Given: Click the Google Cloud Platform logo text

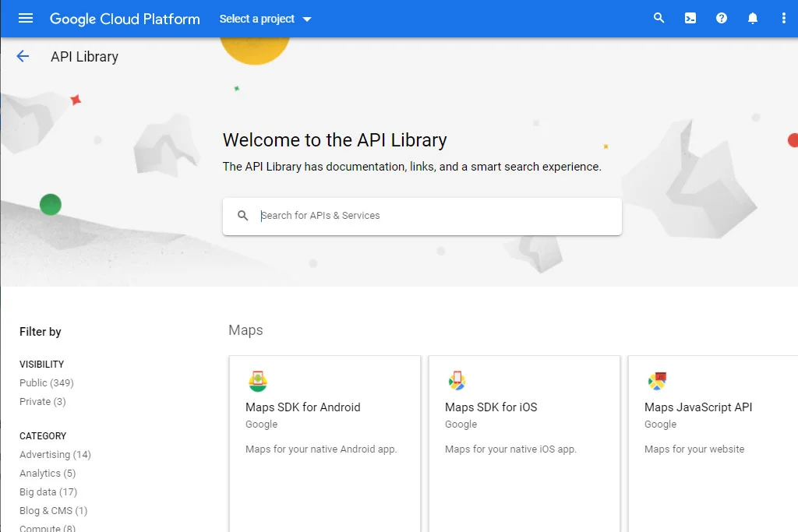Looking at the screenshot, I should 125,19.
